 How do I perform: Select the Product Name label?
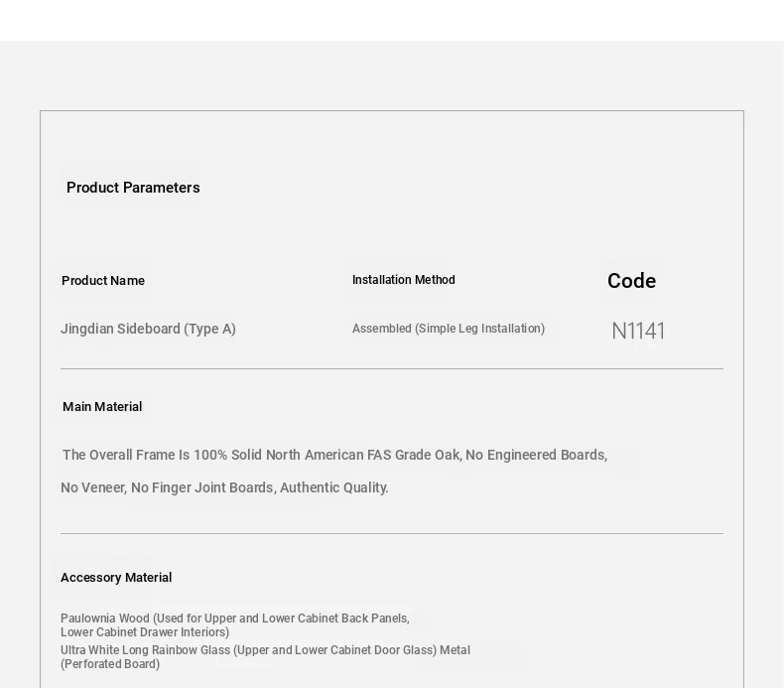click(x=103, y=281)
